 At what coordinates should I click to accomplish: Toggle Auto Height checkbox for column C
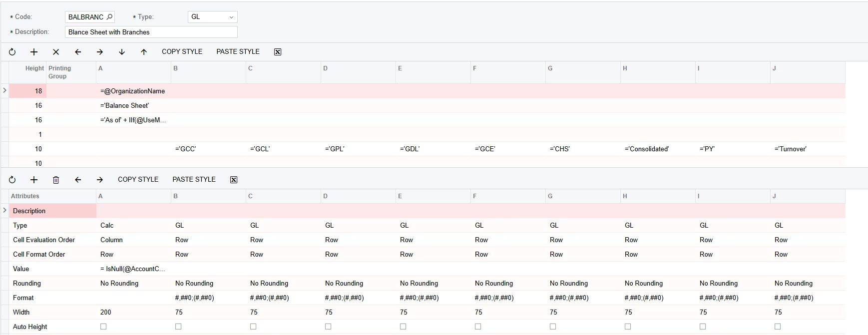253,327
